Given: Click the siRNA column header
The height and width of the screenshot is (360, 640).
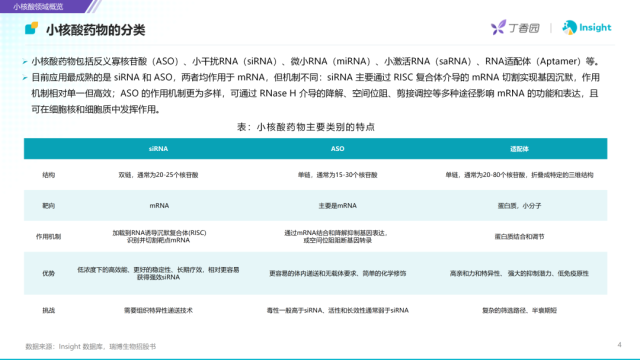Looking at the screenshot, I should pos(158,149).
